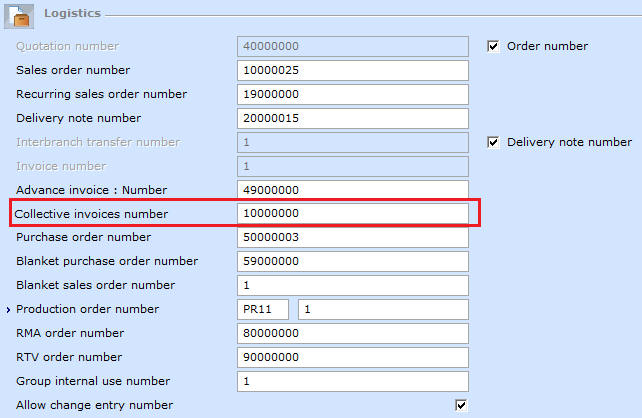Focus the Delivery note number input

point(353,118)
